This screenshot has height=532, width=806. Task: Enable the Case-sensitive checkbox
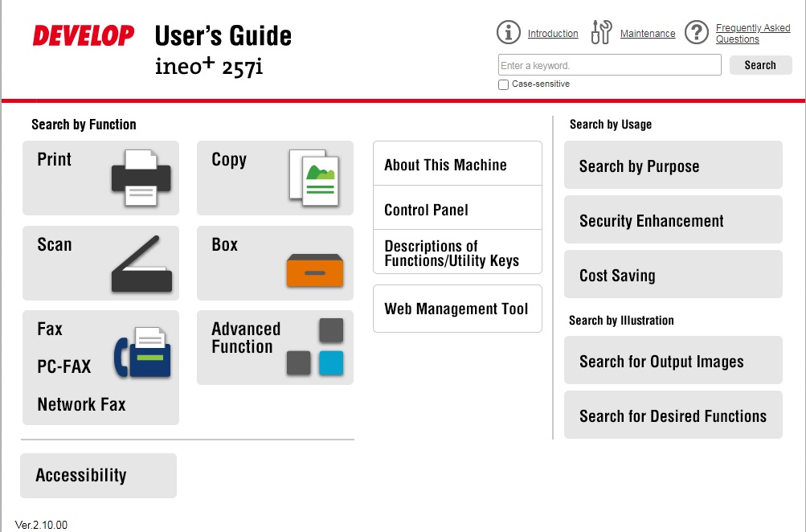tap(503, 84)
